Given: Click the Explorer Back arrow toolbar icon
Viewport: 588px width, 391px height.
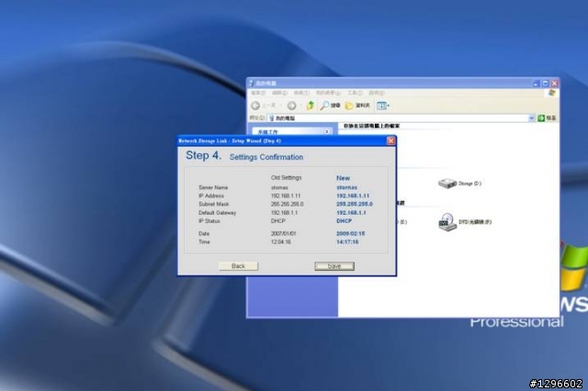Looking at the screenshot, I should pos(255,106).
